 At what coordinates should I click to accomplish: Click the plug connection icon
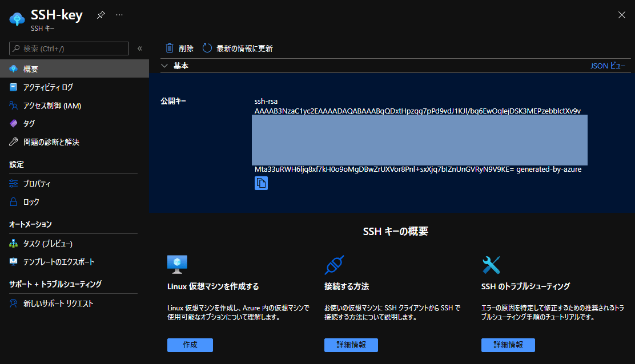click(335, 265)
